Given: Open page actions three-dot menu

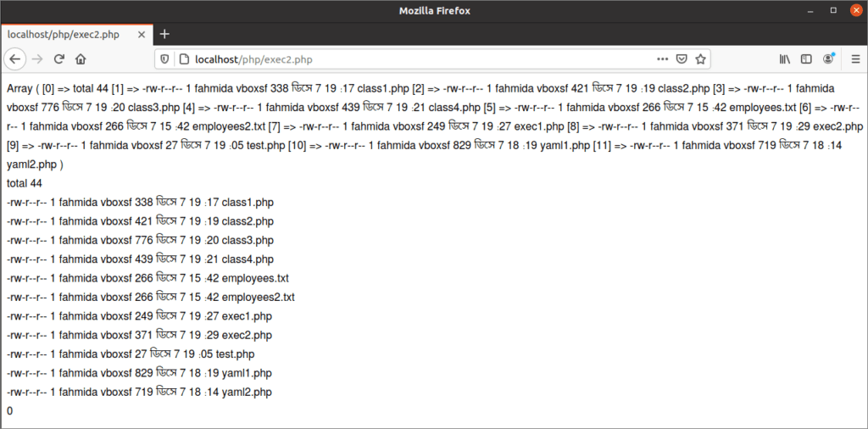Looking at the screenshot, I should [662, 59].
